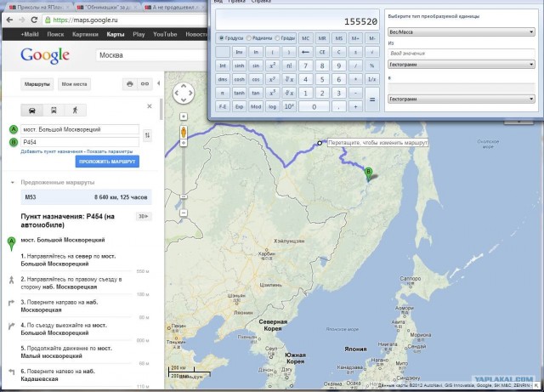Zoom in on the map with plus button

click(184, 116)
